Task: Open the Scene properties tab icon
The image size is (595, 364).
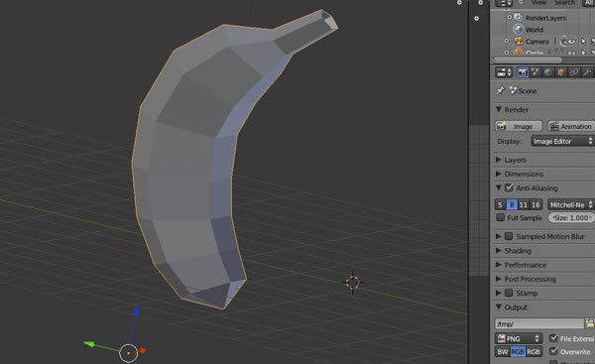Action: pos(535,72)
